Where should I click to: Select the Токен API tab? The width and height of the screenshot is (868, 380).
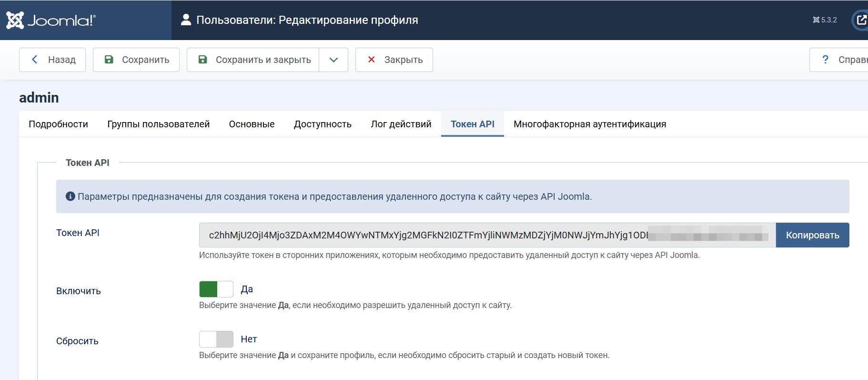tap(473, 124)
